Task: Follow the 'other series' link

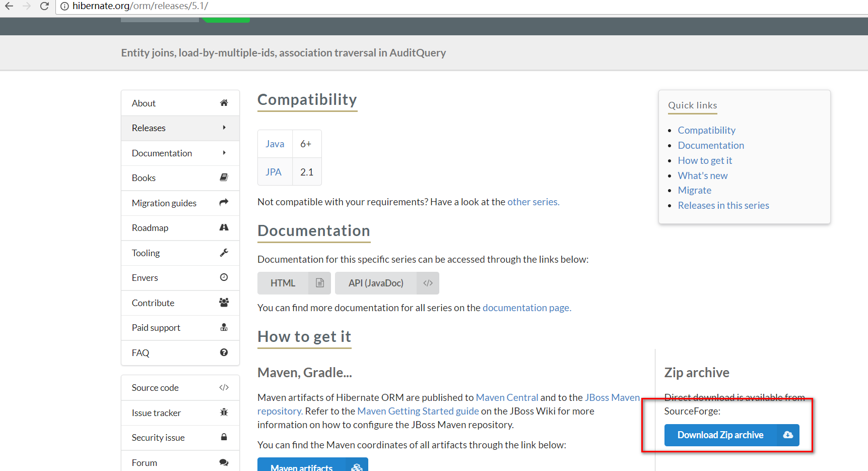Action: coord(533,202)
